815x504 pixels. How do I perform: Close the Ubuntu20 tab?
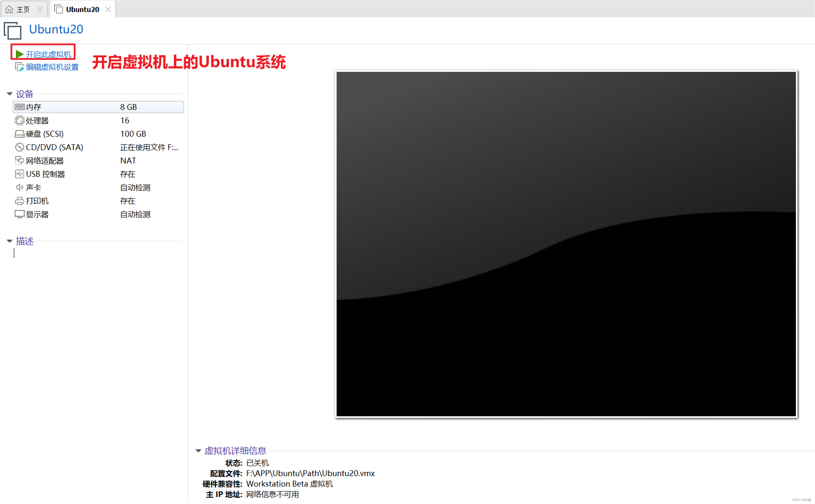[x=108, y=9]
